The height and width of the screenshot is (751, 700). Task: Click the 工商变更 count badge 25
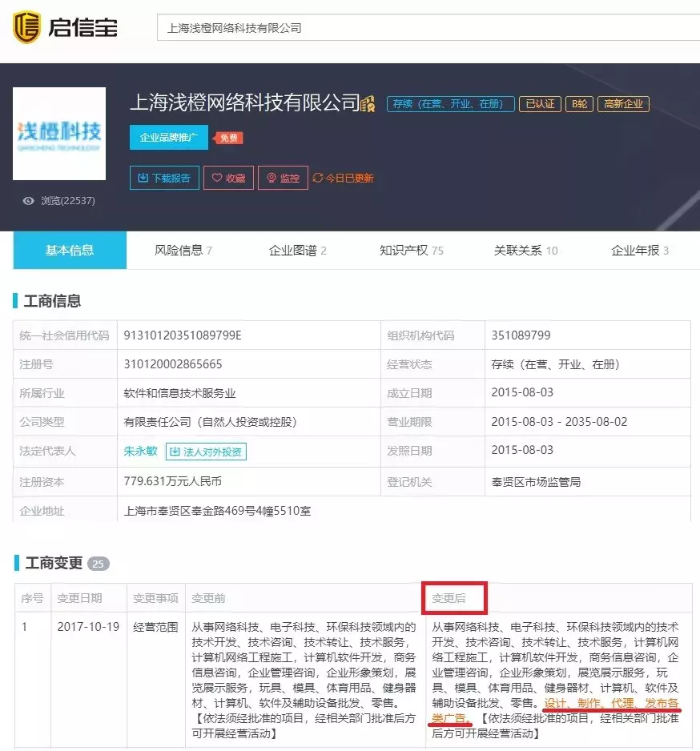(99, 564)
